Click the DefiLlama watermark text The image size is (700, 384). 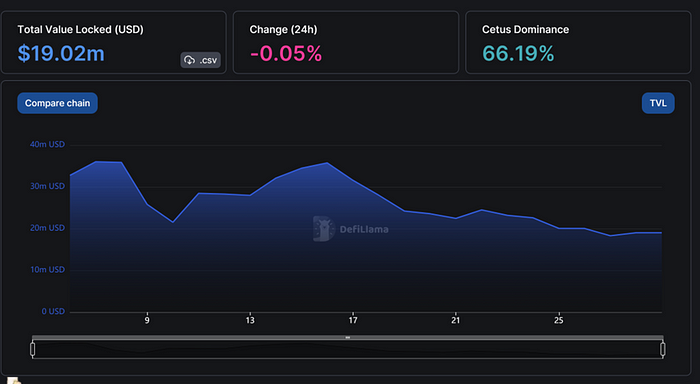pyautogui.click(x=364, y=230)
